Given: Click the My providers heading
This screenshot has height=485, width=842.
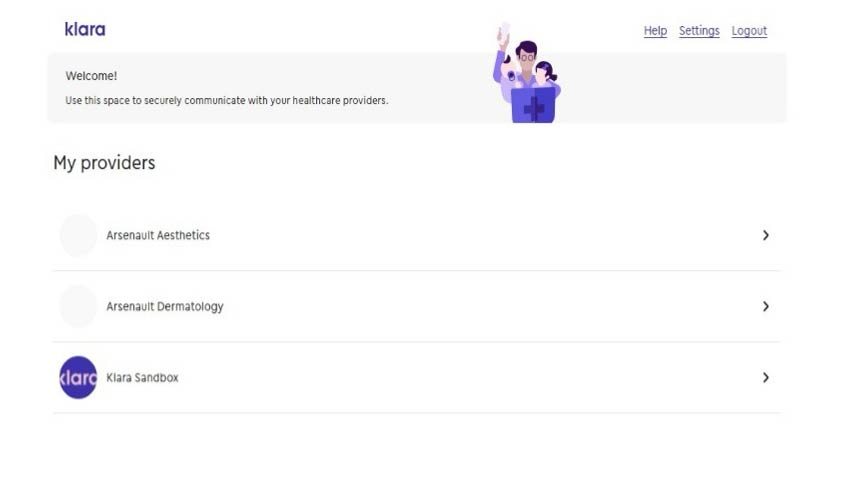Looking at the screenshot, I should pyautogui.click(x=104, y=163).
